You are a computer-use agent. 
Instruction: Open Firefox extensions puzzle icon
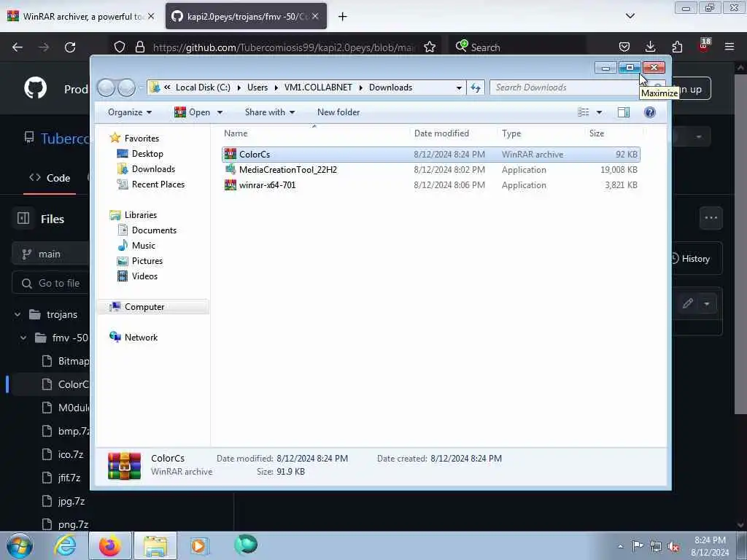point(677,47)
